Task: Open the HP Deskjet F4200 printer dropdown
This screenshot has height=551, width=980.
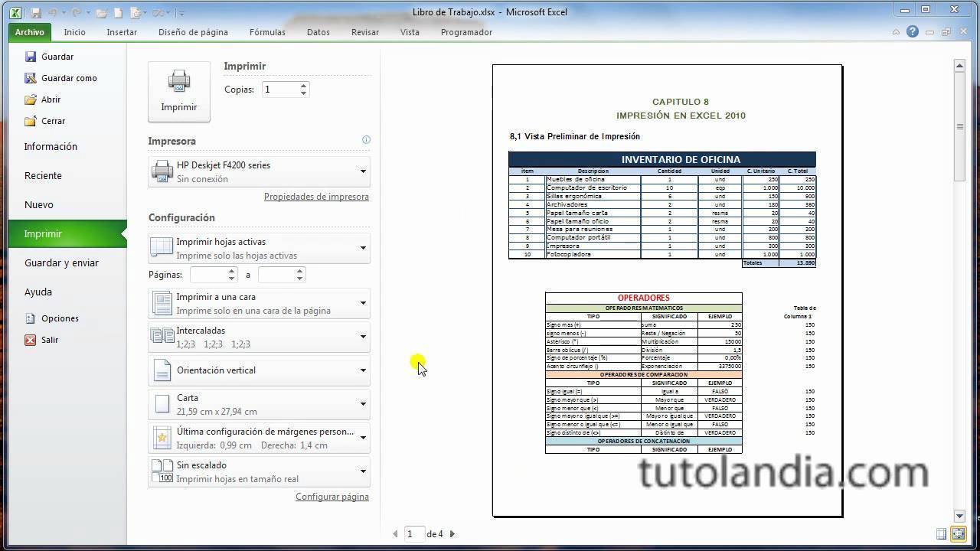Action: click(259, 171)
